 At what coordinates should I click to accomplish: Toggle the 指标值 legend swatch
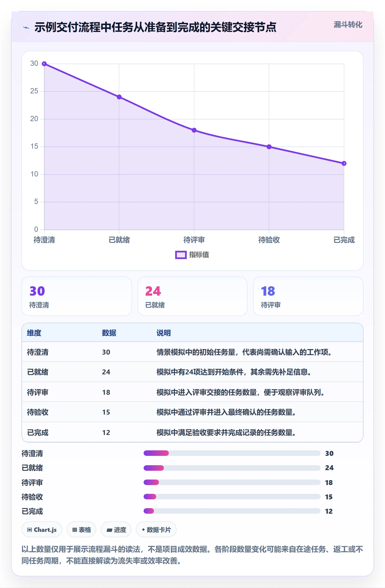(x=181, y=255)
